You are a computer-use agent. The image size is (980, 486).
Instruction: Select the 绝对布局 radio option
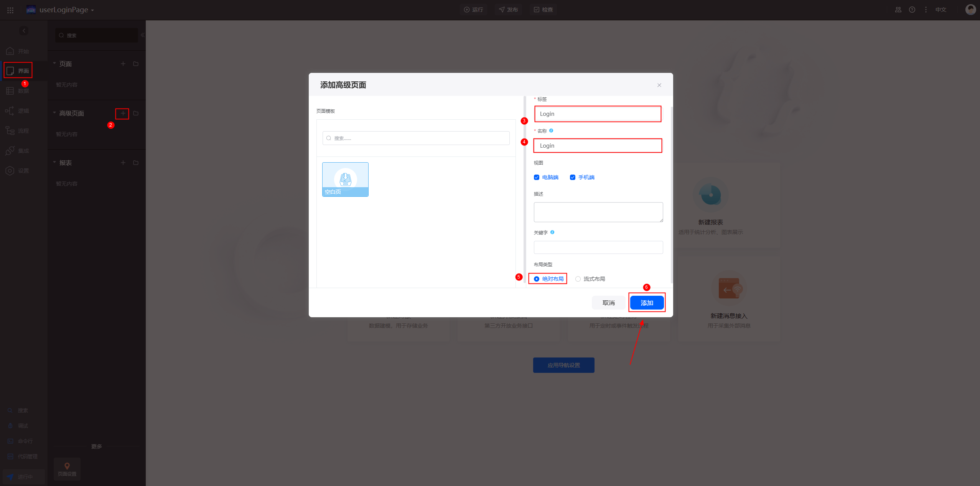click(x=537, y=279)
